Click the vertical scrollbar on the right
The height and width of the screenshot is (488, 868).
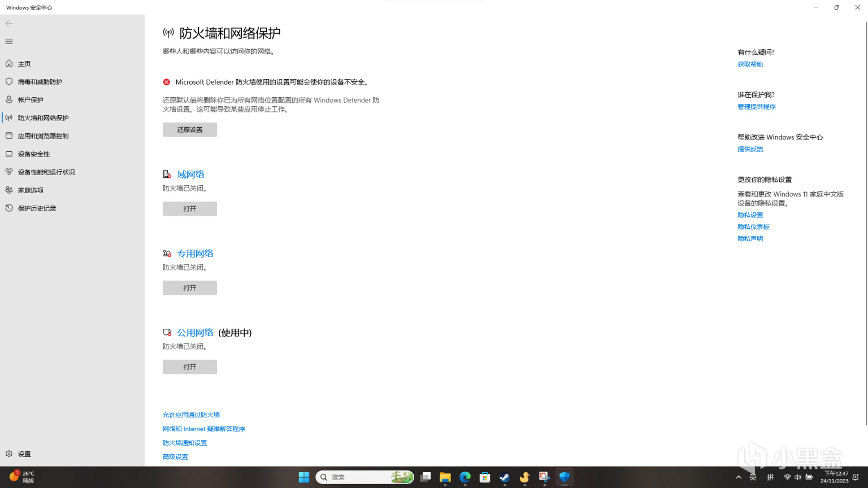[866, 223]
